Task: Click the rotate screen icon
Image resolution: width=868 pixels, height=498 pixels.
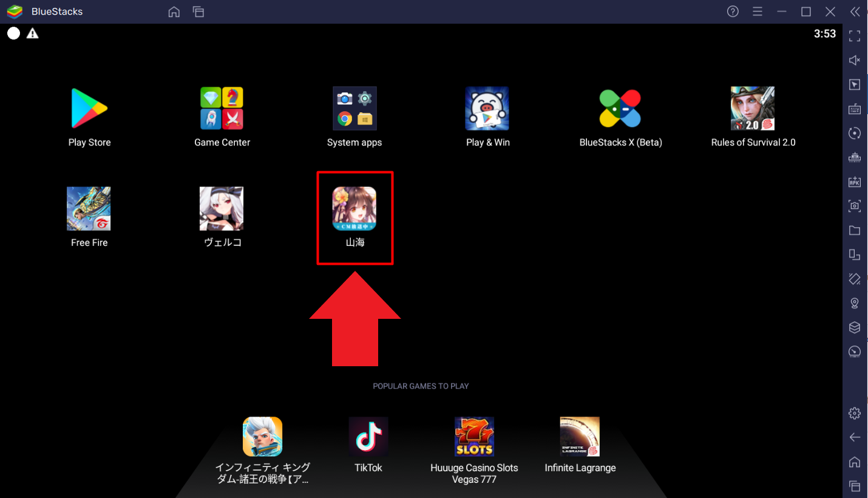Action: click(855, 254)
